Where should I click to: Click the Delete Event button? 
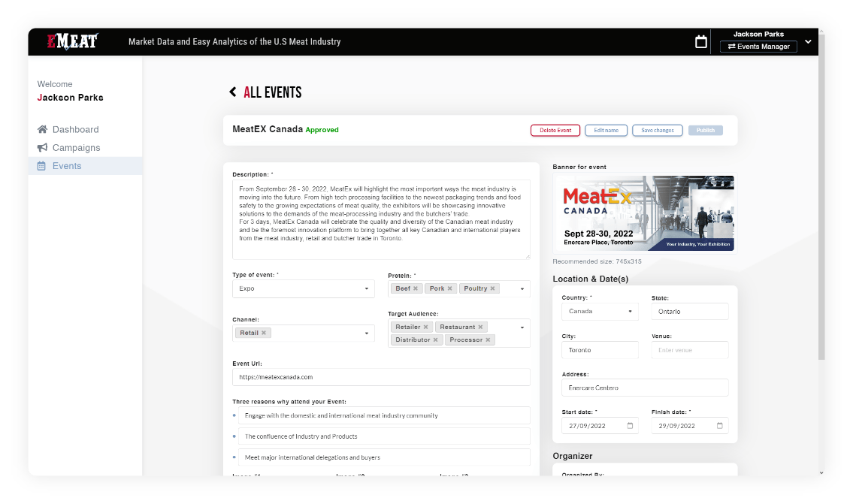[555, 130]
